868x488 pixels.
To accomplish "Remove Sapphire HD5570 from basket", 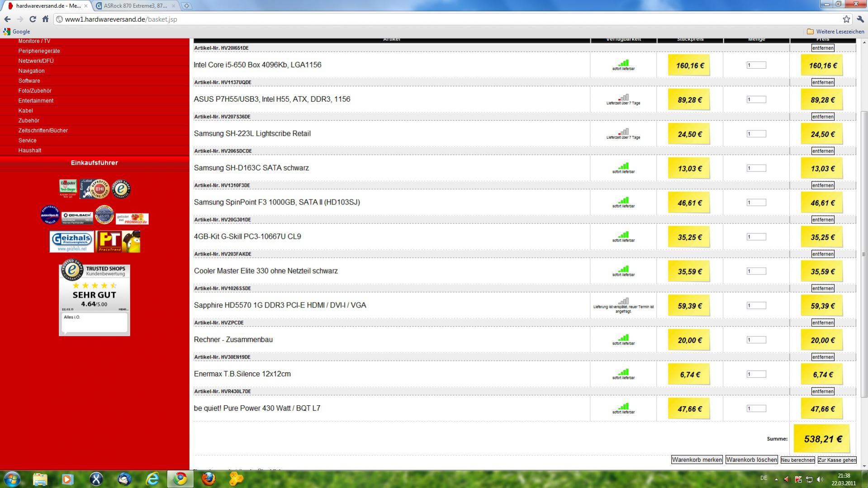I will click(822, 289).
